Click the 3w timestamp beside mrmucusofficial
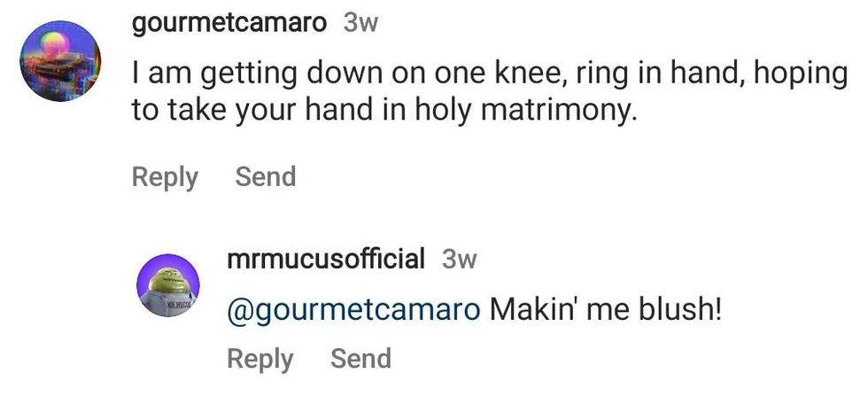The height and width of the screenshot is (396, 868). click(460, 260)
